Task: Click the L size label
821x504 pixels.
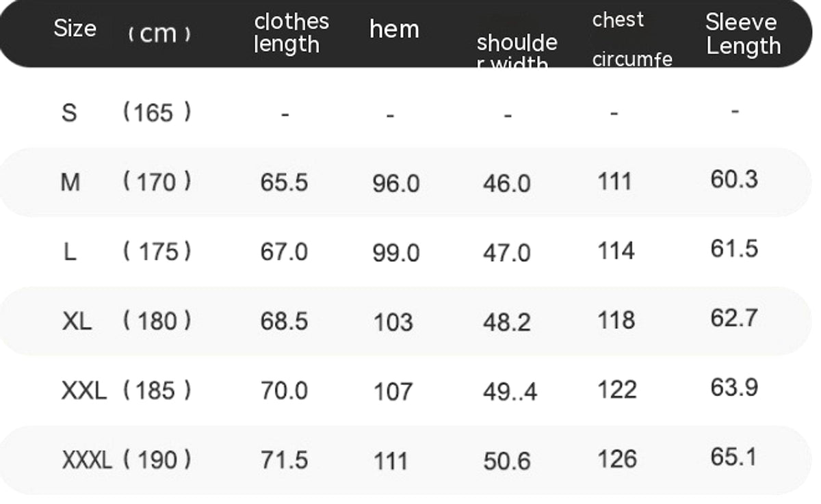Action: pos(70,252)
